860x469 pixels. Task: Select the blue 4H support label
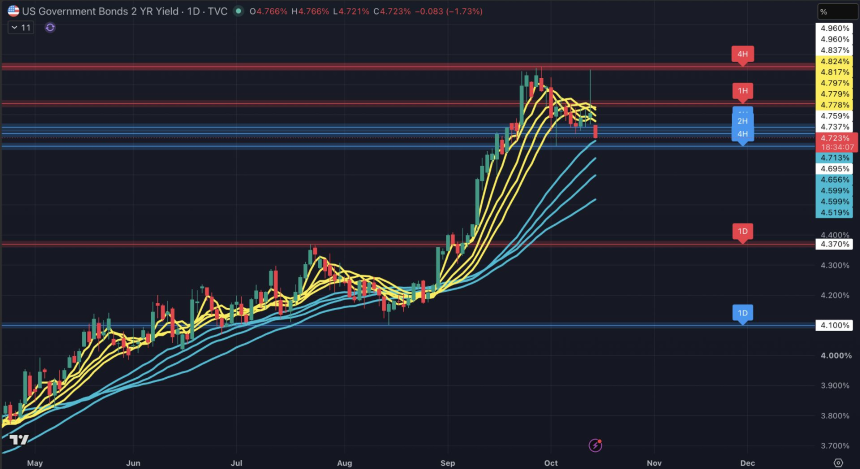[743, 134]
